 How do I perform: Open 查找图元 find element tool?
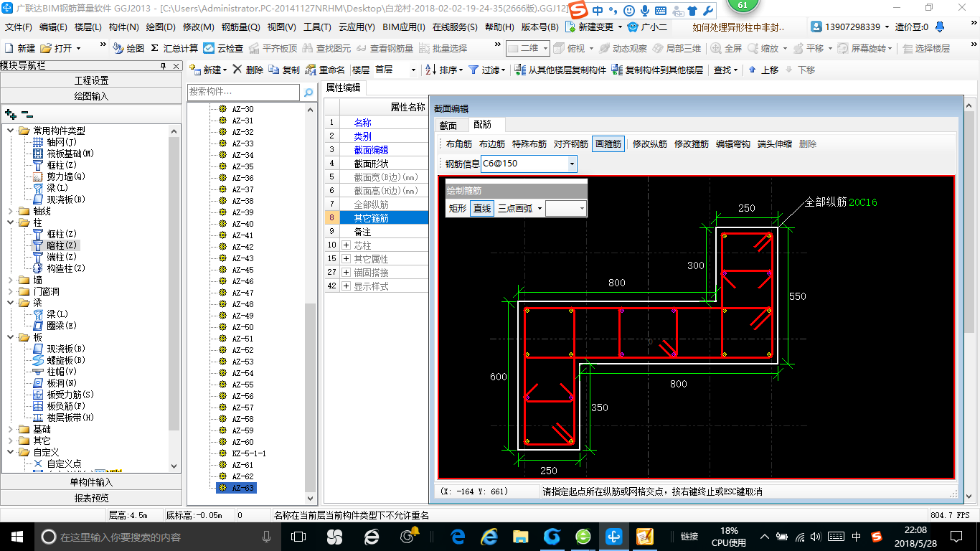326,48
